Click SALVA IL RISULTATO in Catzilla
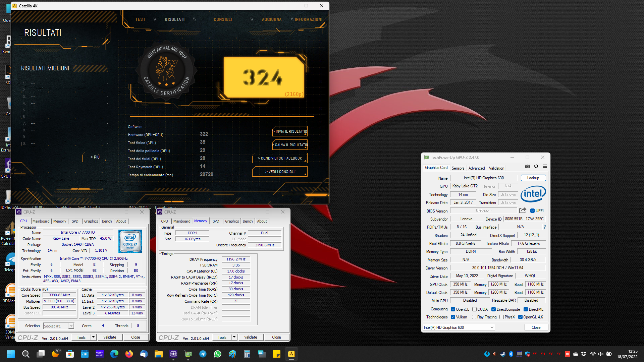 (x=290, y=145)
